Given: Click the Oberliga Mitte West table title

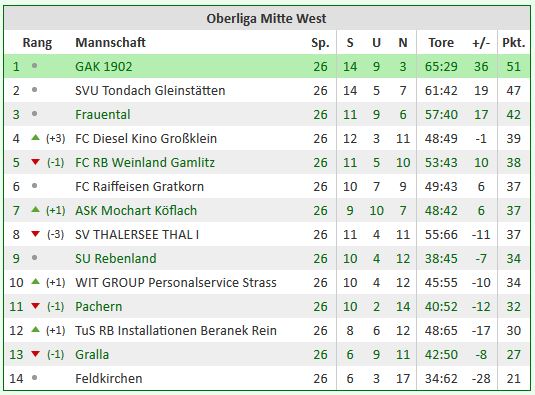Looking at the screenshot, I should click(x=266, y=18).
